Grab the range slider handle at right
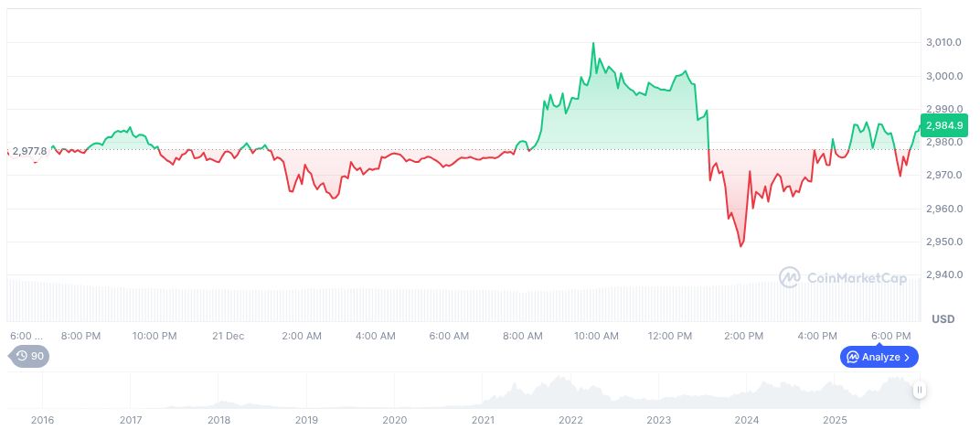This screenshot has width=980, height=430. point(919,390)
